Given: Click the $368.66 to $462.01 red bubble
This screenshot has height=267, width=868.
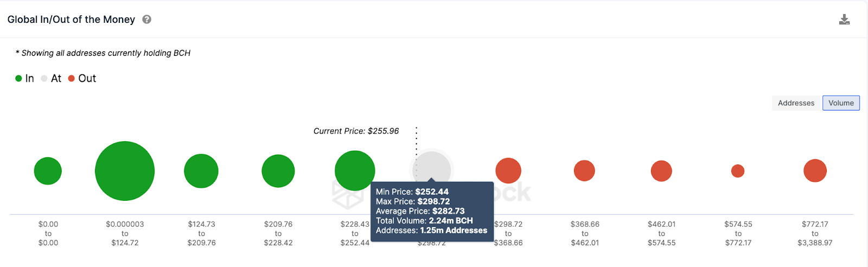Looking at the screenshot, I should click(x=584, y=171).
